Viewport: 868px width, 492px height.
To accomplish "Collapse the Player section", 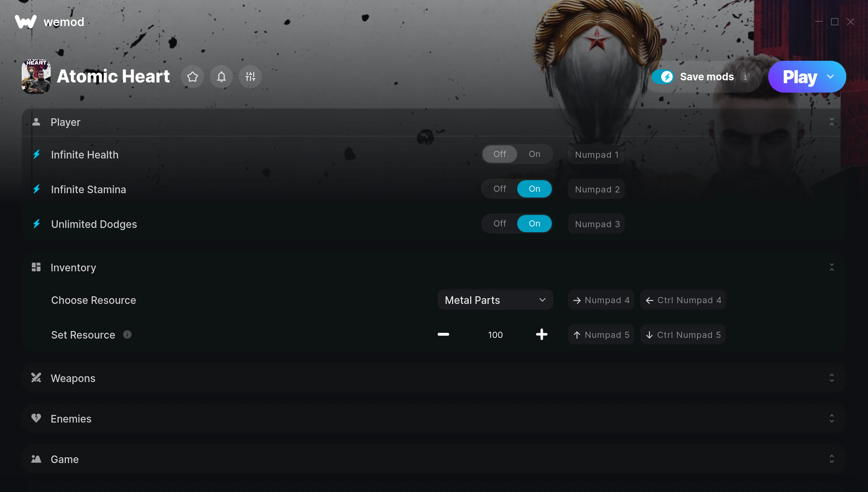I will (x=832, y=122).
